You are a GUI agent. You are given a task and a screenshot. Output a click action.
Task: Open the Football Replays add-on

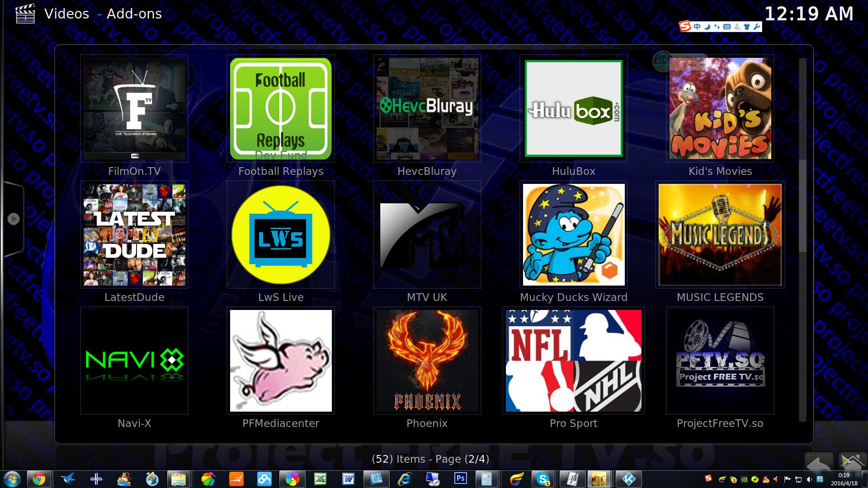pyautogui.click(x=281, y=108)
